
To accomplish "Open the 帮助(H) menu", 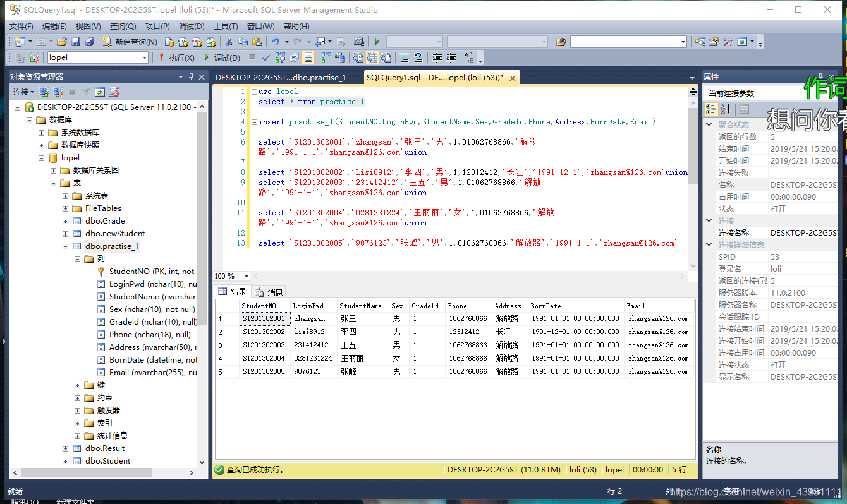I will point(296,26).
